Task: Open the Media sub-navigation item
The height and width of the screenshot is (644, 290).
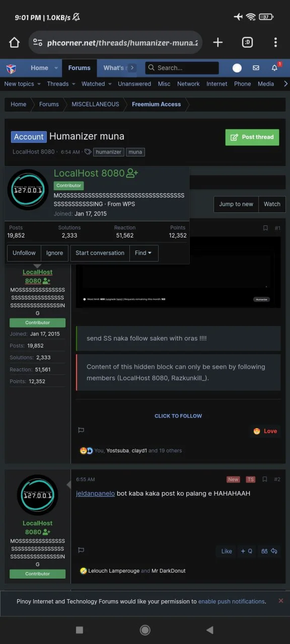Action: pos(266,84)
